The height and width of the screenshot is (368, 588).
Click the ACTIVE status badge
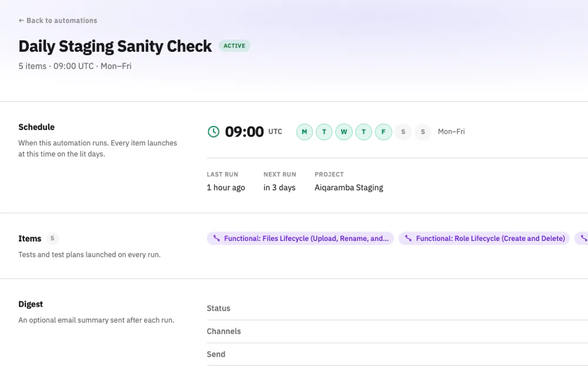pos(235,46)
